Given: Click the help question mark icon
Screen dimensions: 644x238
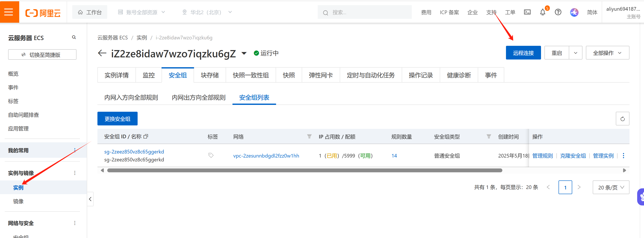Looking at the screenshot, I should [x=558, y=12].
